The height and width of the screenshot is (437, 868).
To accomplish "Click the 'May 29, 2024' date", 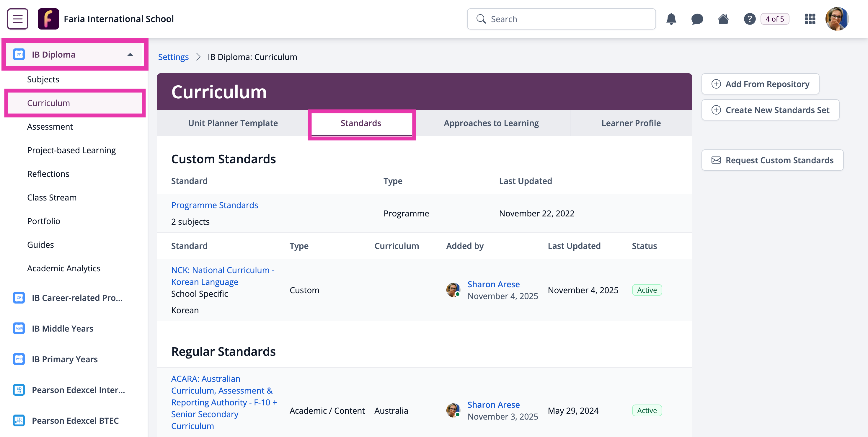I will pyautogui.click(x=573, y=410).
